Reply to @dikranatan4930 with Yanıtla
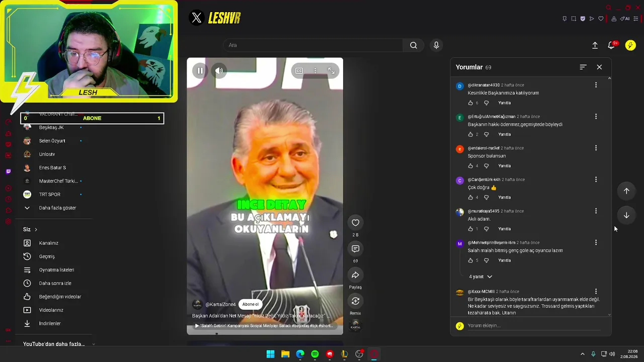The height and width of the screenshot is (362, 644). click(504, 103)
